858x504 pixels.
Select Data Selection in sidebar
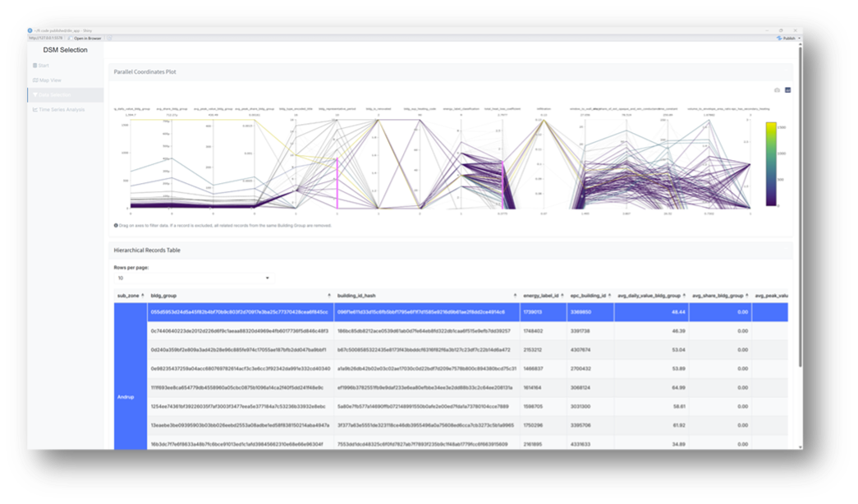pos(56,94)
